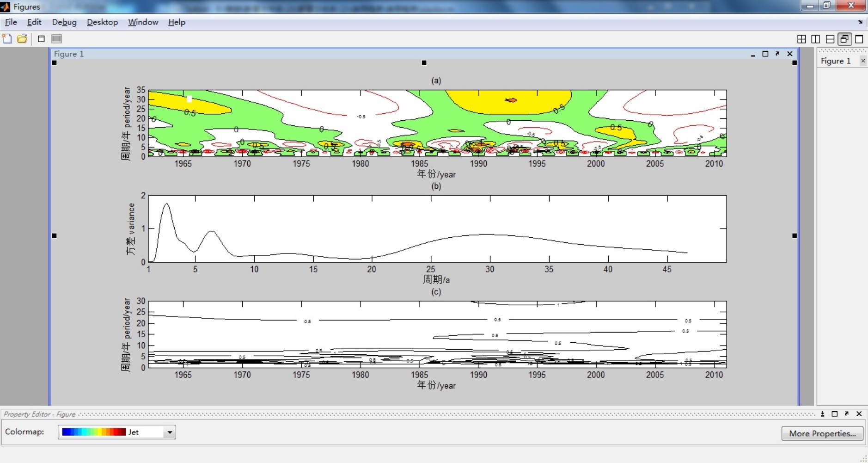Open the Debug menu
This screenshot has width=868, height=463.
[x=64, y=22]
